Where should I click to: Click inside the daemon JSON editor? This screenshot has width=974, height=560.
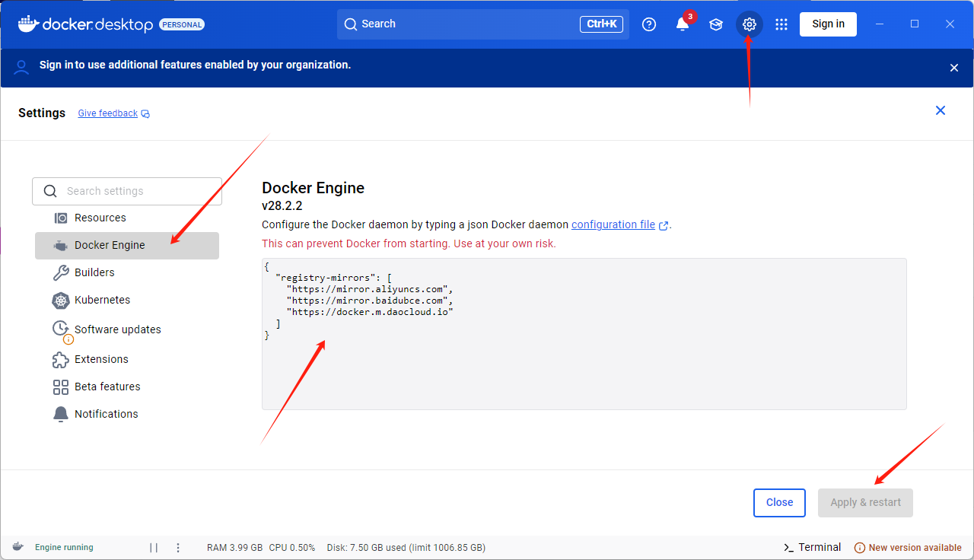[584, 334]
